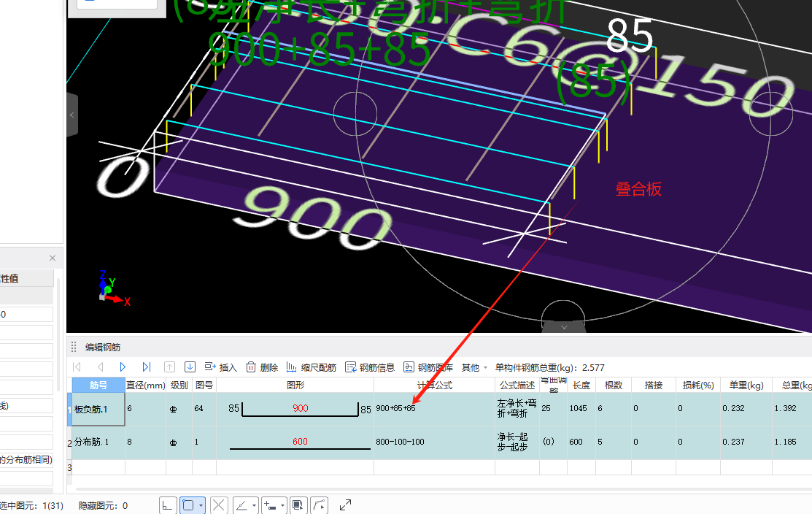Collapse the left panel handle in viewport
Image resolution: width=812 pixels, height=514 pixels.
point(72,115)
